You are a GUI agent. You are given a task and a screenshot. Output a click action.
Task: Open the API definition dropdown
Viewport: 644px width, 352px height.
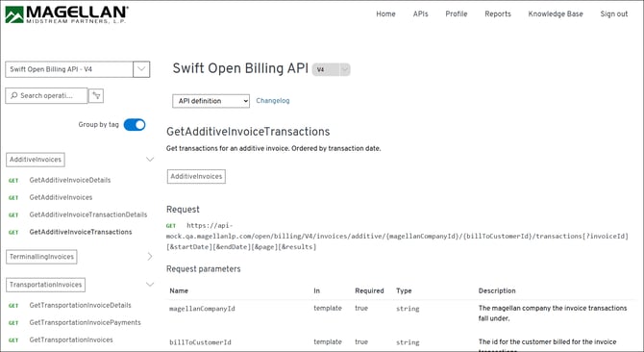click(211, 101)
